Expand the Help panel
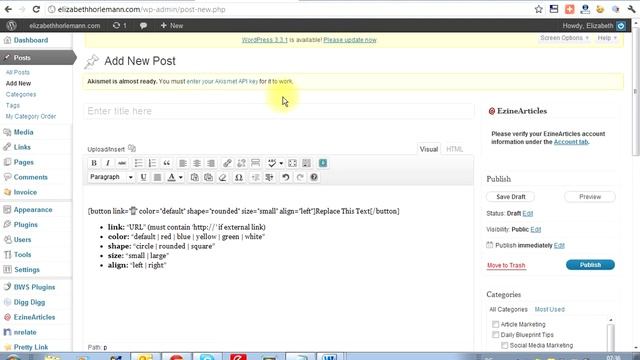640x360 pixels. [607, 38]
